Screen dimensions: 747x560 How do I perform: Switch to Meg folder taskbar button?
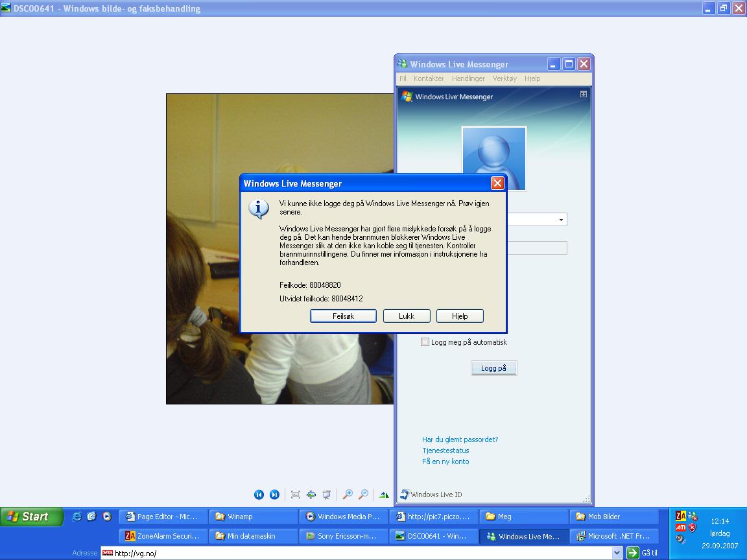tap(524, 517)
